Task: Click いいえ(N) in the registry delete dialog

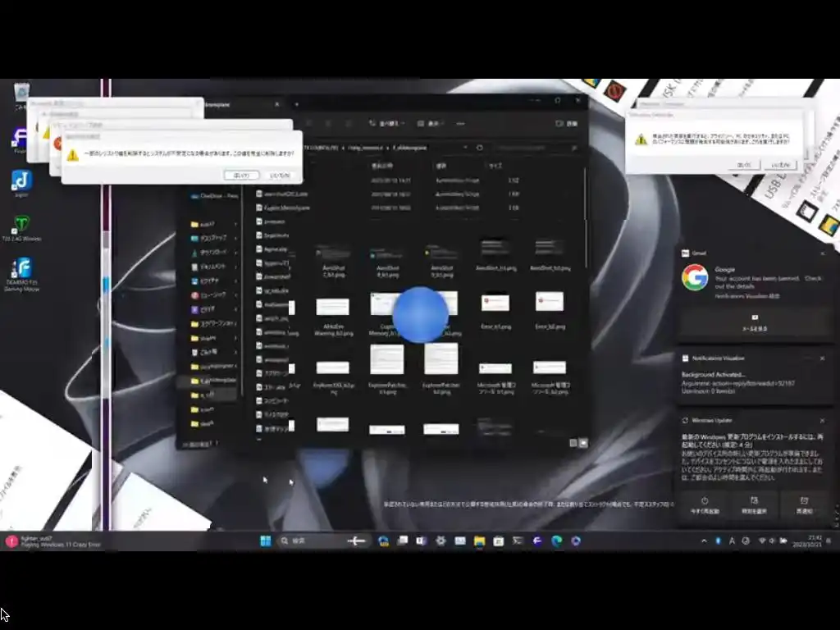Action: coord(280,176)
